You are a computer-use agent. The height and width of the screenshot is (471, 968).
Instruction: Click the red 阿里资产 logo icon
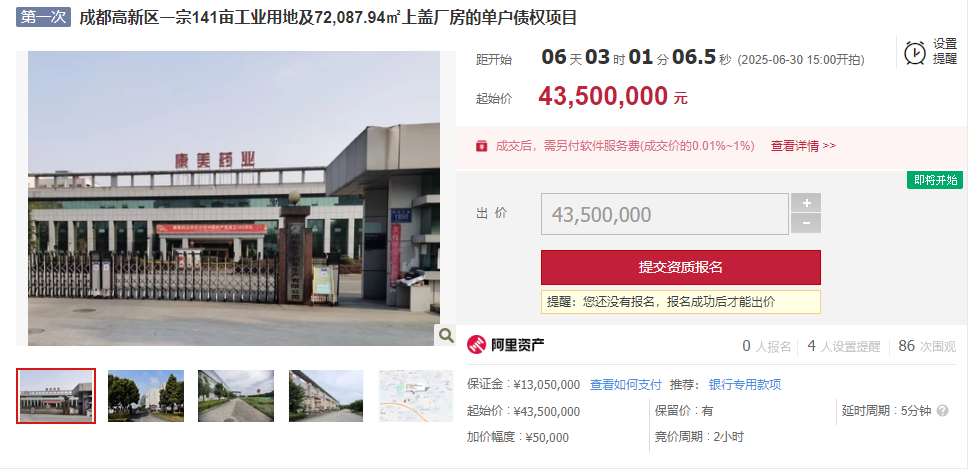click(477, 345)
